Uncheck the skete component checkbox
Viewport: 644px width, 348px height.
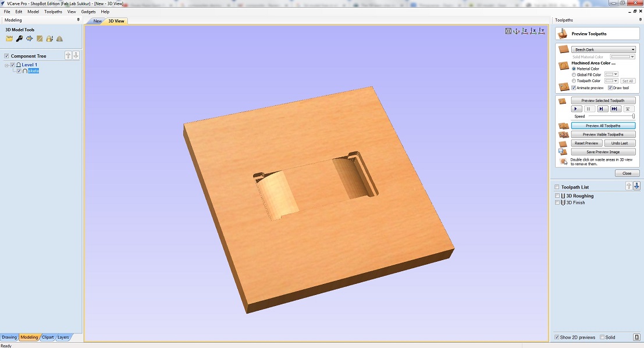(19, 71)
